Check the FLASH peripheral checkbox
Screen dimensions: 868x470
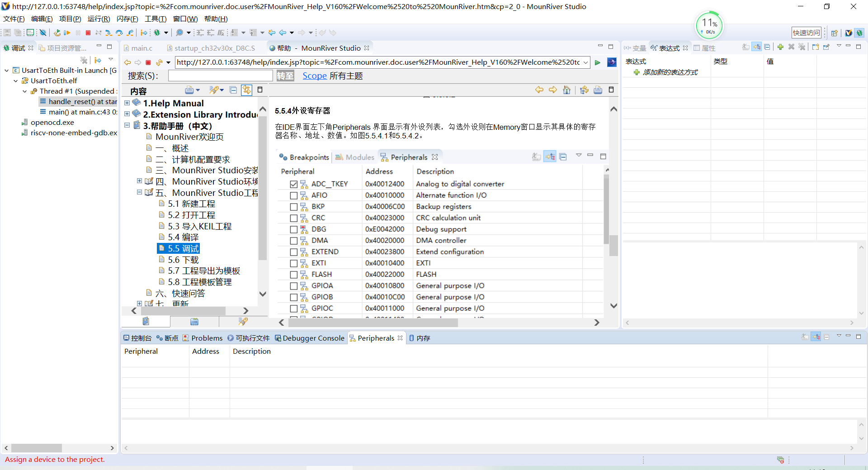point(294,275)
